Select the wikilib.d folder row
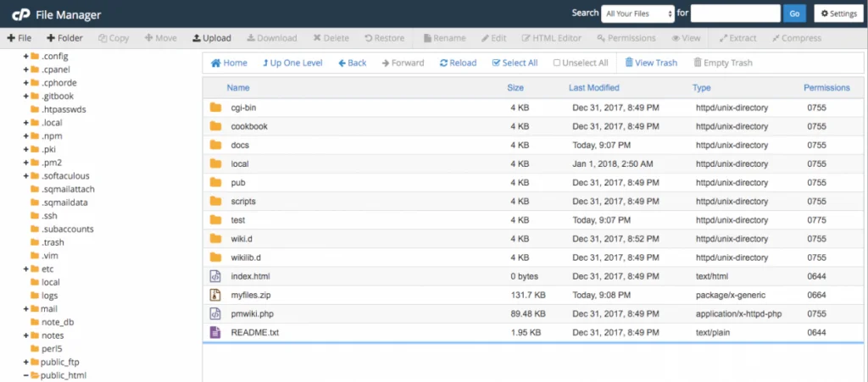The image size is (868, 382). click(x=533, y=257)
